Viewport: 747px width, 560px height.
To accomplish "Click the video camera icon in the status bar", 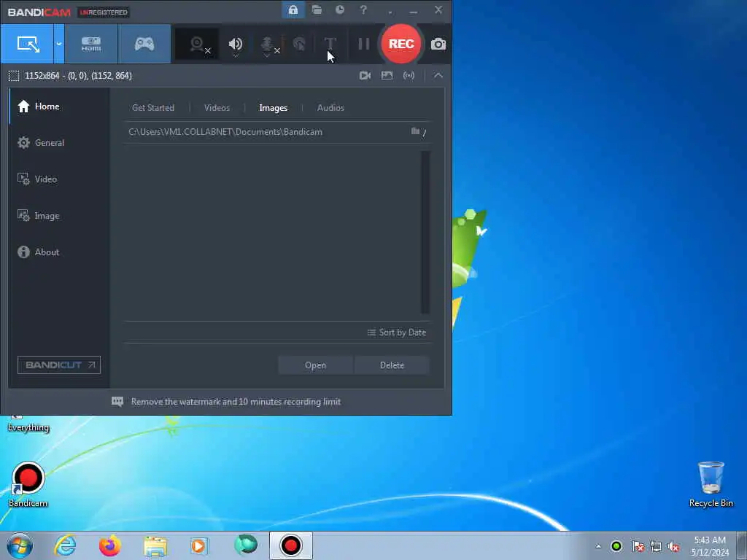I will [365, 76].
